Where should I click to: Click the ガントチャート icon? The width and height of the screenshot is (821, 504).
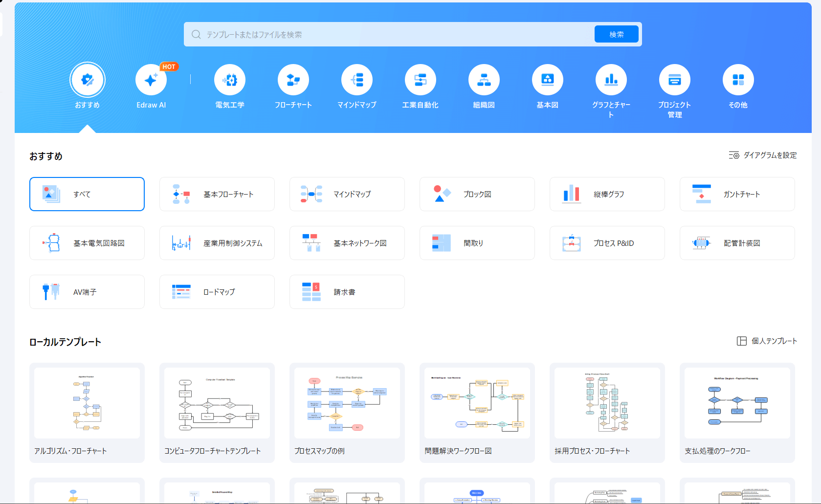(702, 194)
